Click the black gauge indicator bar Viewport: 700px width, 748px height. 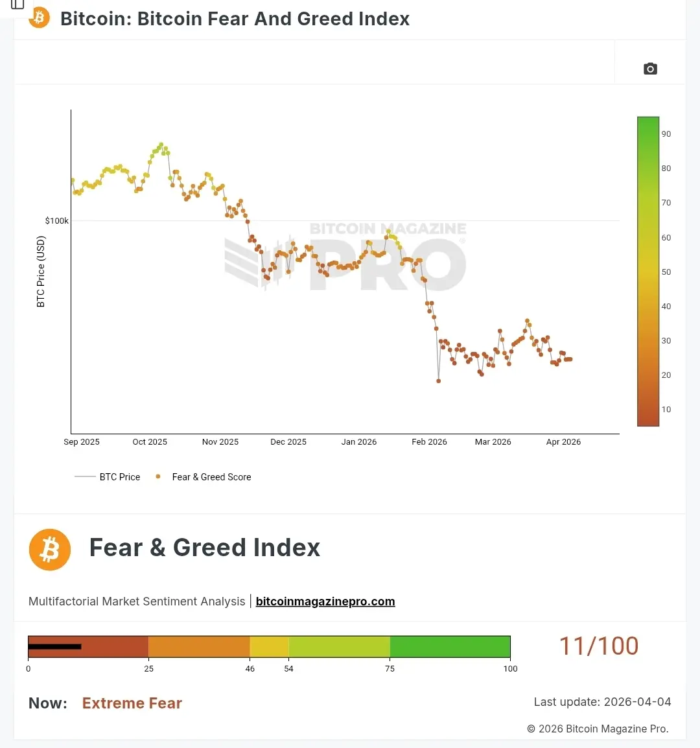coord(54,646)
